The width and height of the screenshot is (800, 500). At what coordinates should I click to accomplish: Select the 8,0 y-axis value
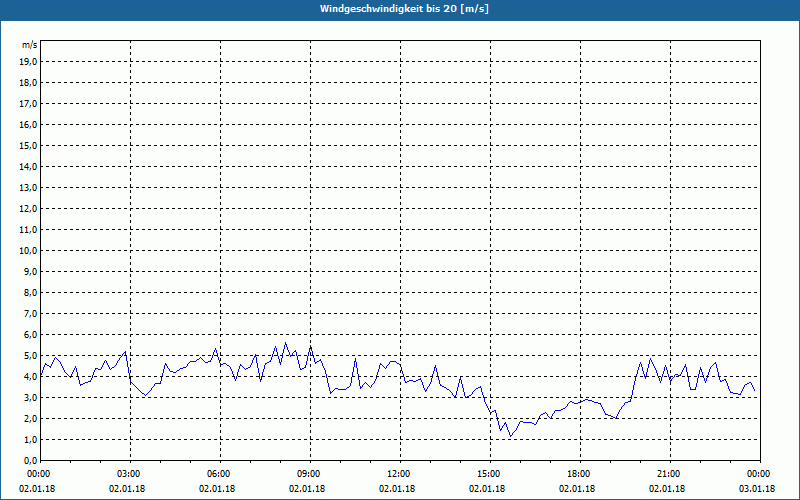click(x=30, y=292)
